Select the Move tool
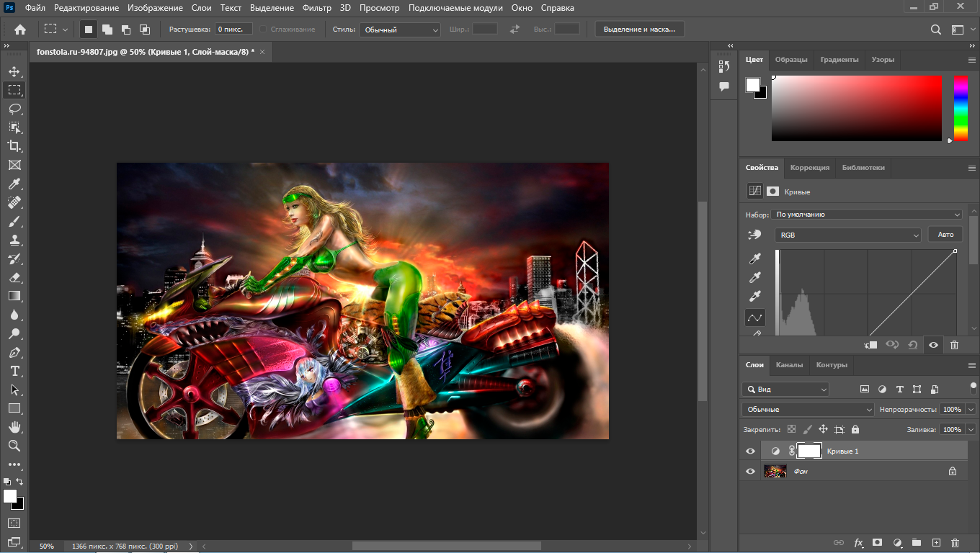 14,71
